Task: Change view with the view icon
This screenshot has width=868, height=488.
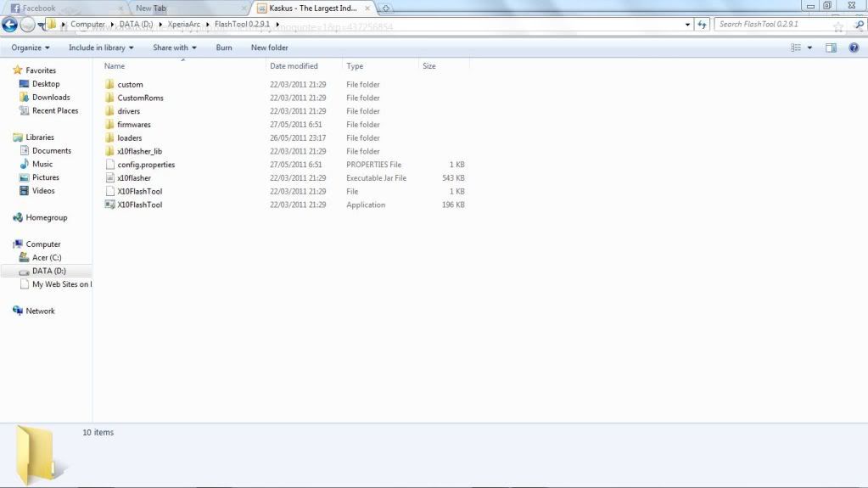Action: 796,48
